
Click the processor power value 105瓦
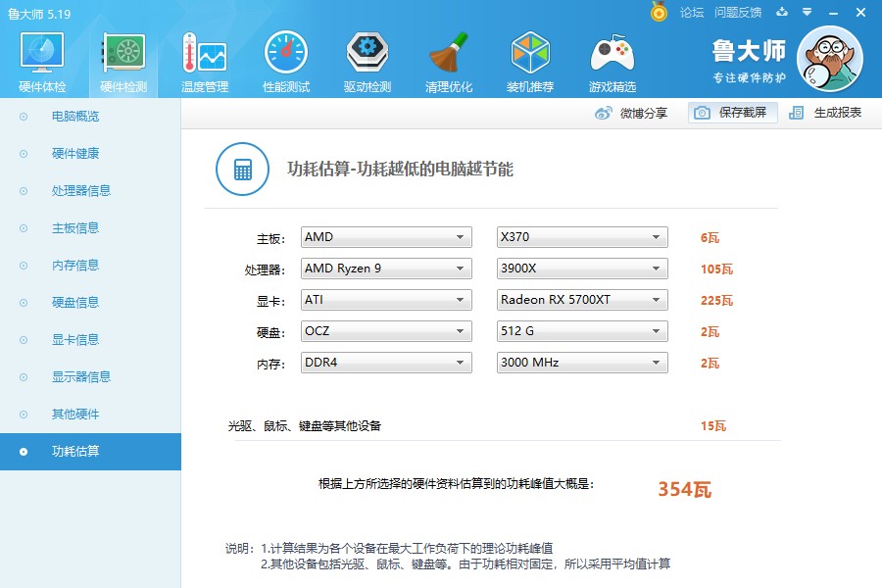pyautogui.click(x=716, y=269)
